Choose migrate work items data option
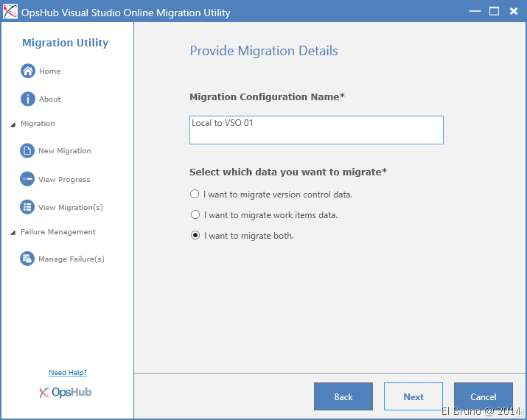The width and height of the screenshot is (527, 420). coord(195,215)
